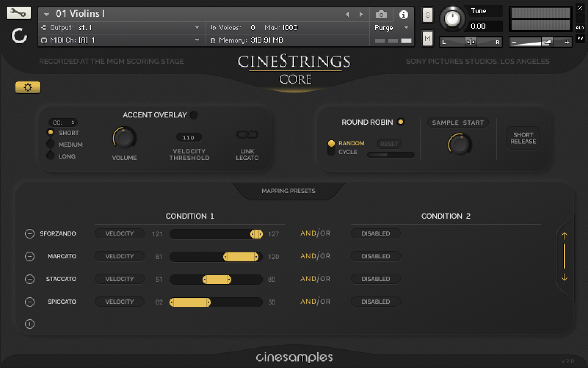Toggle the AUX sends panel
The height and width of the screenshot is (368, 588).
pyautogui.click(x=580, y=28)
